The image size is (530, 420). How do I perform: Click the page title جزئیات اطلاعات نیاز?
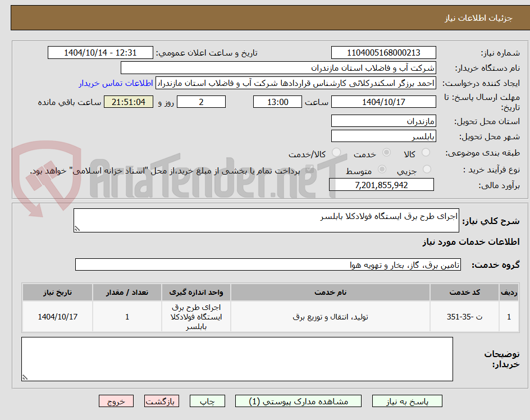(478, 18)
